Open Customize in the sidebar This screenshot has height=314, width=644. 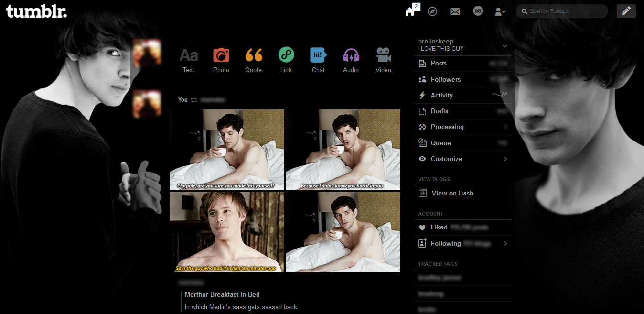(x=462, y=159)
